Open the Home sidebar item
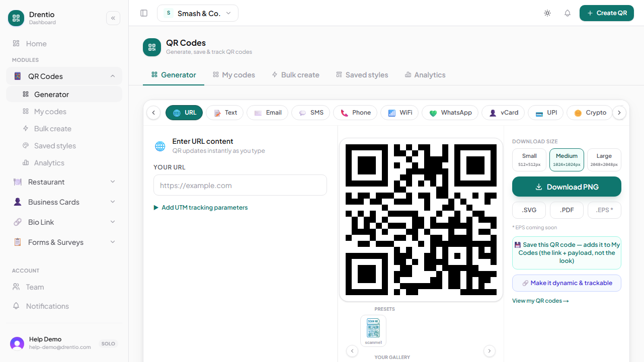Image resolution: width=644 pixels, height=362 pixels. click(64, 44)
